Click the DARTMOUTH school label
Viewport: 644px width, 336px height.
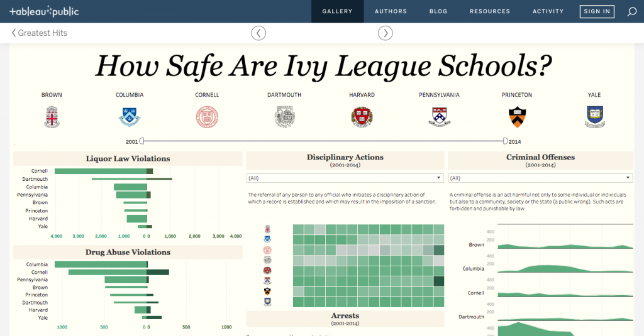point(284,95)
